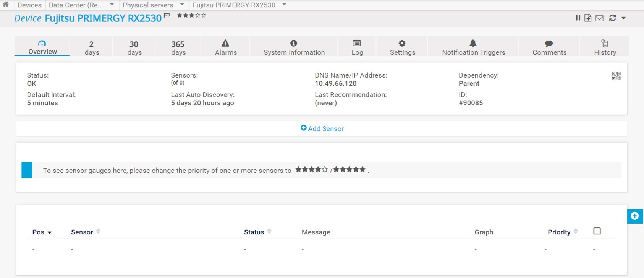Image resolution: width=644 pixels, height=278 pixels.
Task: Open the System Information tab
Action: pyautogui.click(x=294, y=47)
